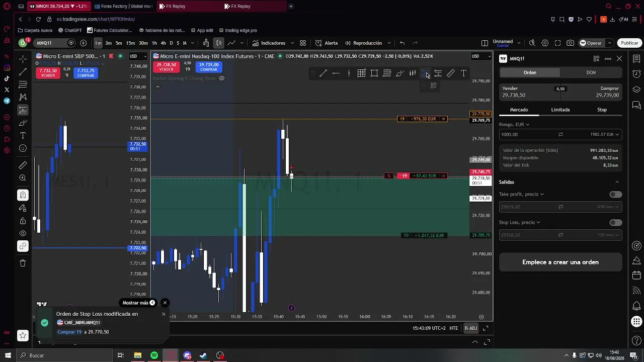Screen dimensions: 644x362
Task: Click the undo arrow
Action: click(402, 43)
